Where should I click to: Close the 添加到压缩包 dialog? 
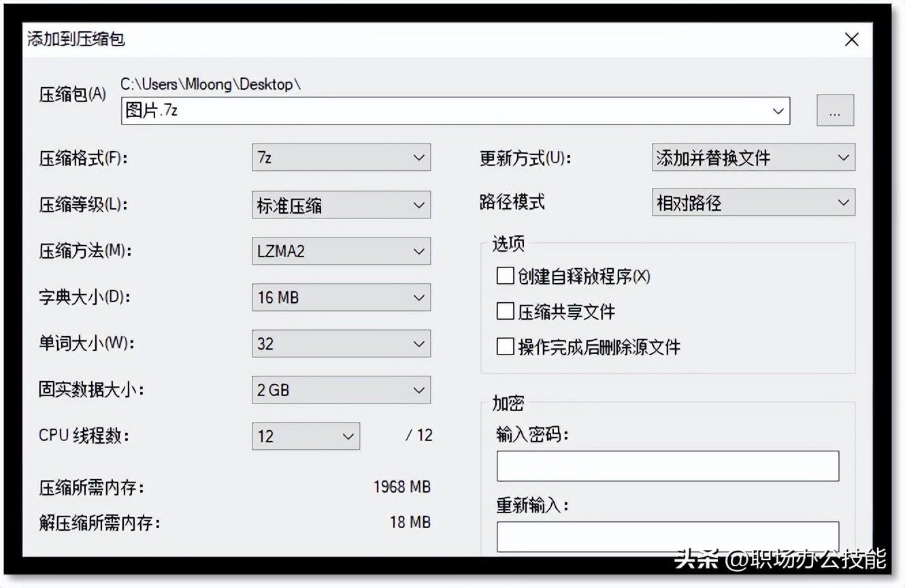tap(851, 39)
